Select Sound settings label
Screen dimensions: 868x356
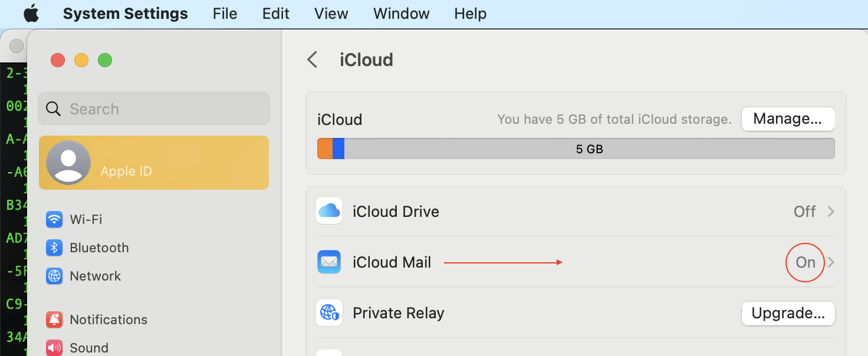pos(89,348)
